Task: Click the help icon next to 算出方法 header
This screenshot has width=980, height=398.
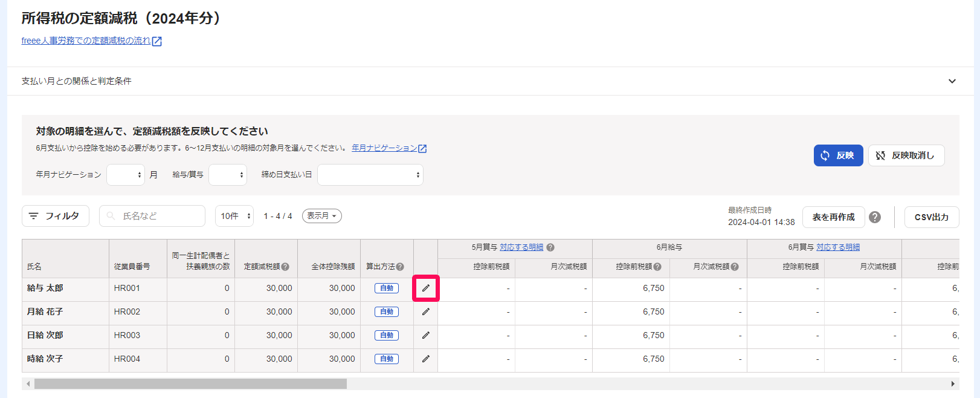Action: [400, 267]
